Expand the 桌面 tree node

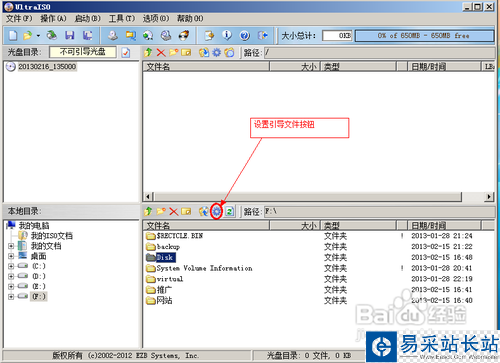click(x=11, y=256)
